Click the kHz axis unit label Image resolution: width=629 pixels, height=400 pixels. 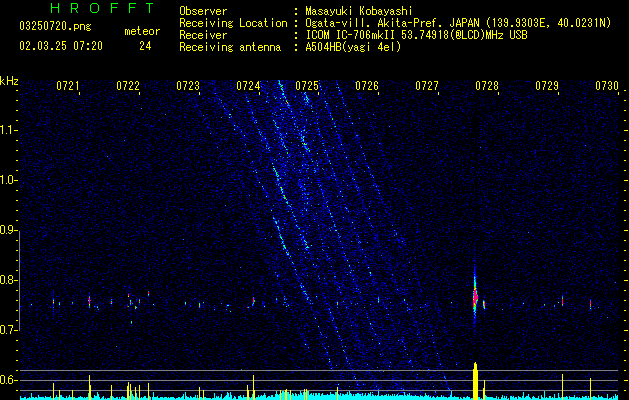pos(9,81)
